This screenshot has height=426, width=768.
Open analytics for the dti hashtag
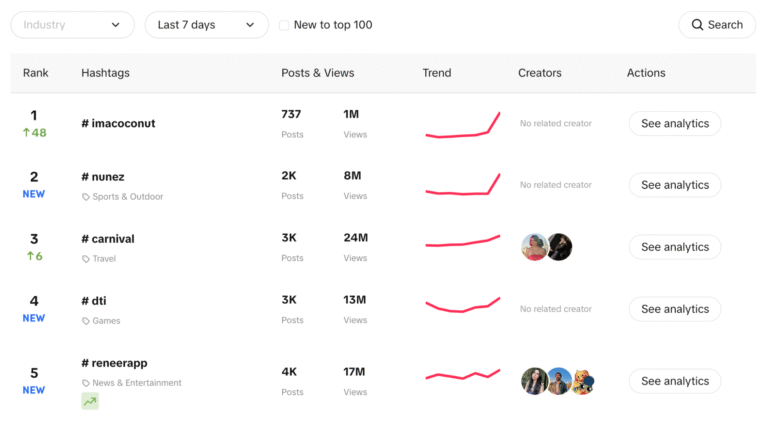[675, 309]
